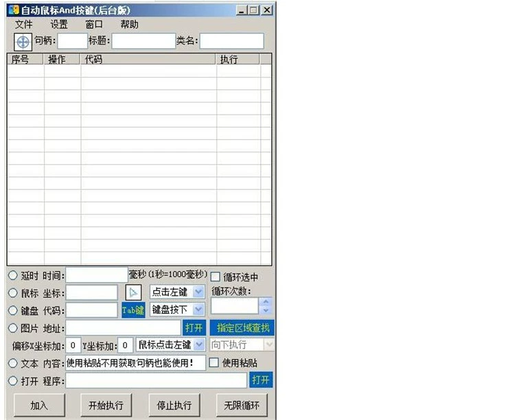The image size is (515, 420).
Task: Click 打开 button beside image address field
Action: click(x=194, y=328)
